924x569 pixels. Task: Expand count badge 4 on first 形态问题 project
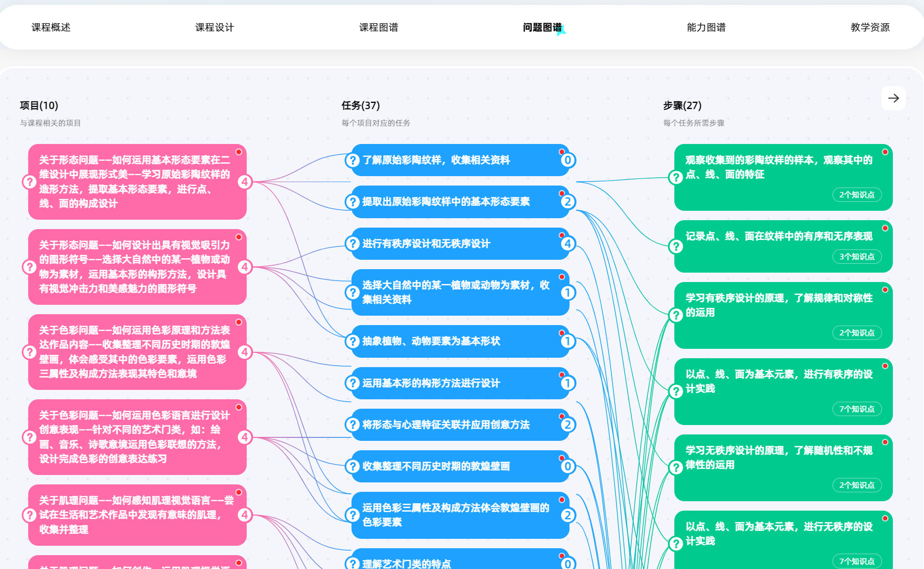pyautogui.click(x=245, y=182)
